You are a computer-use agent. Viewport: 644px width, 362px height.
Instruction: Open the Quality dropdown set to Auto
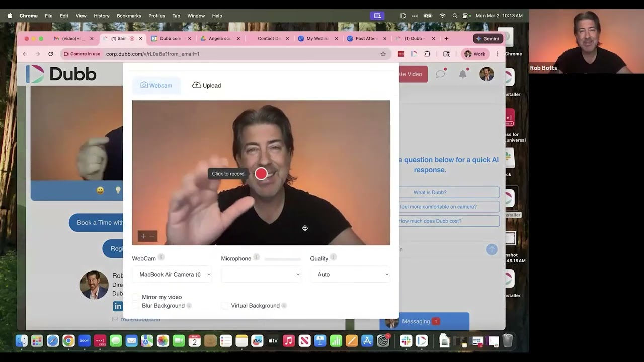(x=350, y=274)
